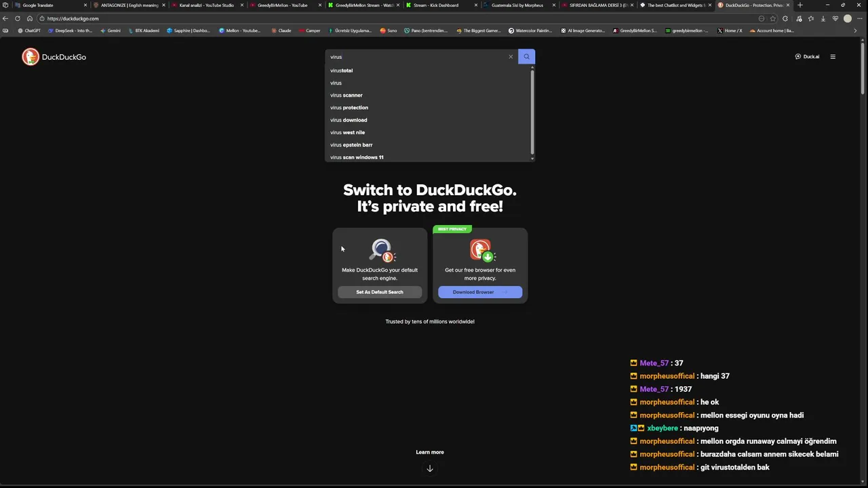
Task: Go back with browser back arrow
Action: pyautogui.click(x=5, y=18)
